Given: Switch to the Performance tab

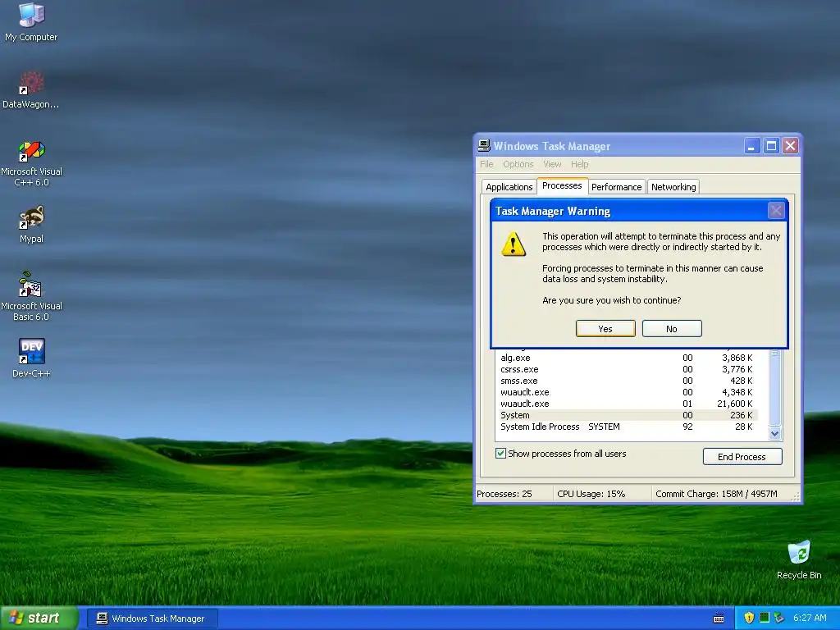Looking at the screenshot, I should tap(616, 186).
